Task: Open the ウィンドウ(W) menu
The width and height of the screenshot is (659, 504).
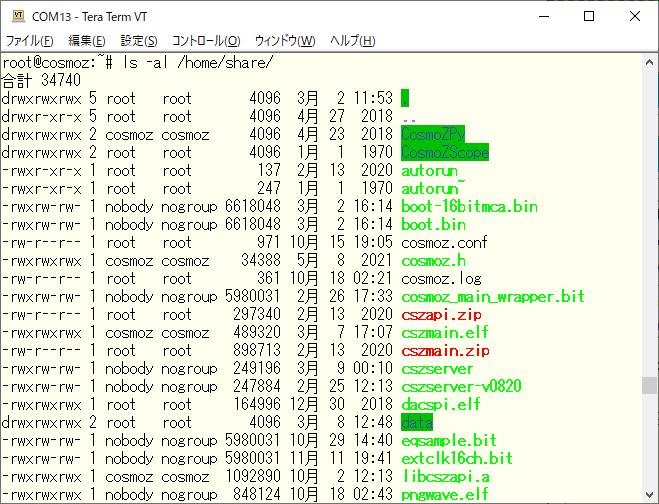Action: [x=285, y=41]
